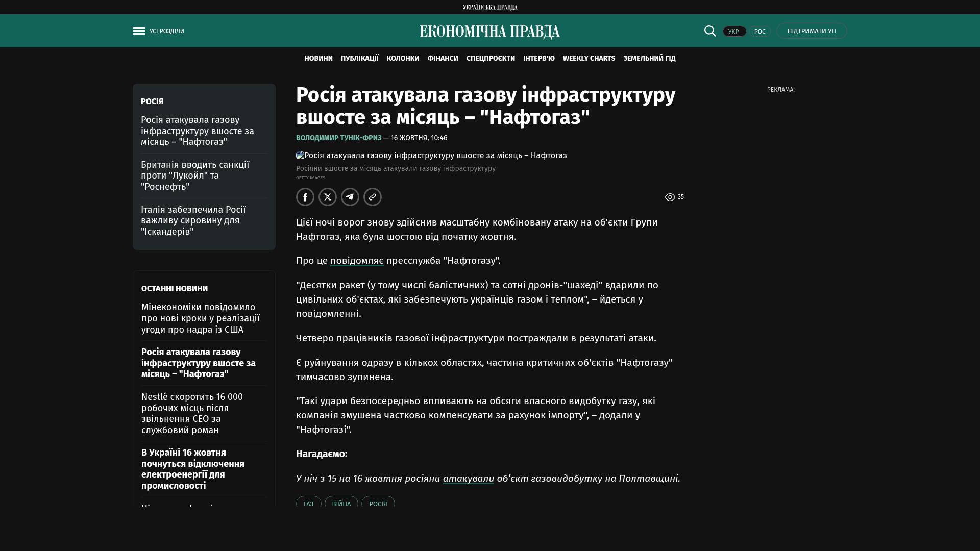Expand the Усі розділи menu
980x551 pixels.
(x=166, y=31)
